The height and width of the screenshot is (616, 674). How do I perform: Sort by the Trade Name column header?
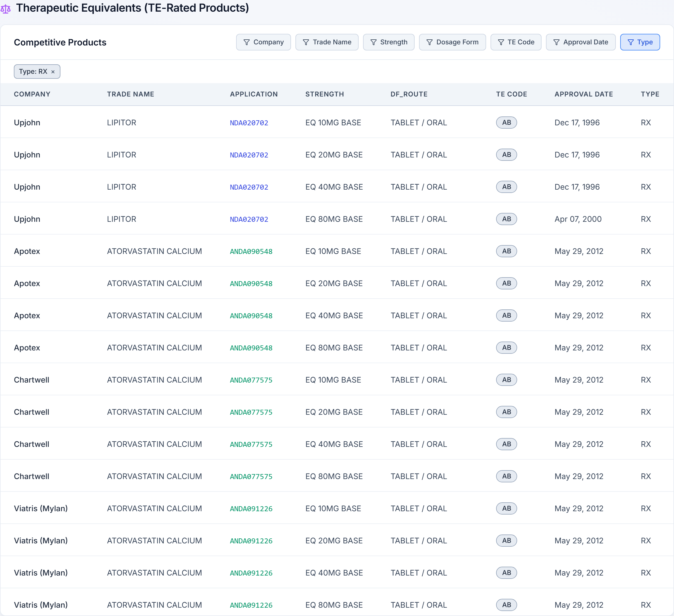pyautogui.click(x=130, y=94)
